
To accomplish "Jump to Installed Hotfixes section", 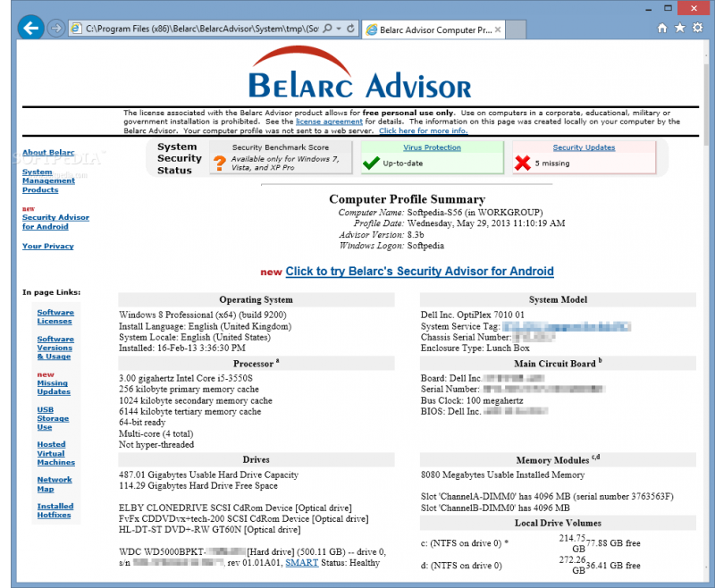I will [55, 510].
